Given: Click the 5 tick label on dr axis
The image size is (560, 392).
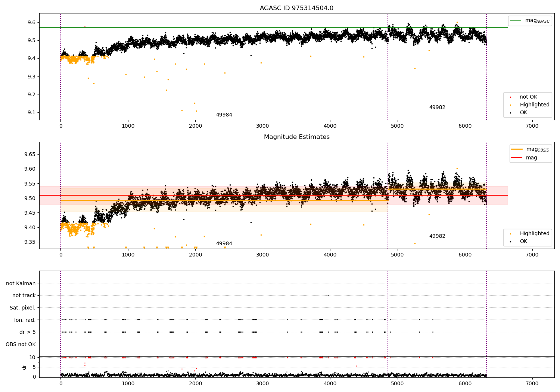Looking at the screenshot, I should 34,367.
